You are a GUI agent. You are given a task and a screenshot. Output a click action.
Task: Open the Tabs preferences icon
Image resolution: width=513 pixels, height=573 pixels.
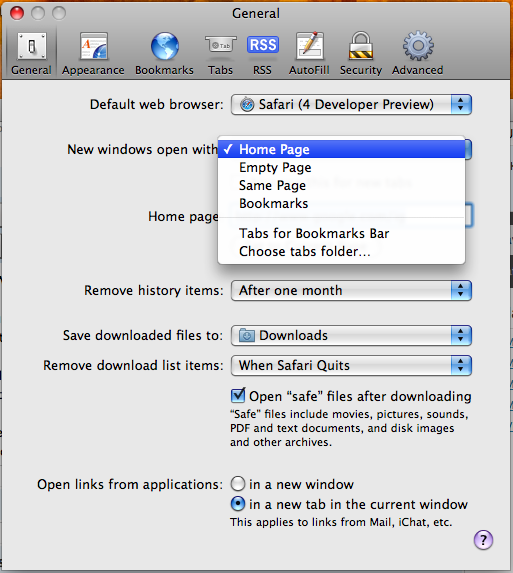[220, 45]
